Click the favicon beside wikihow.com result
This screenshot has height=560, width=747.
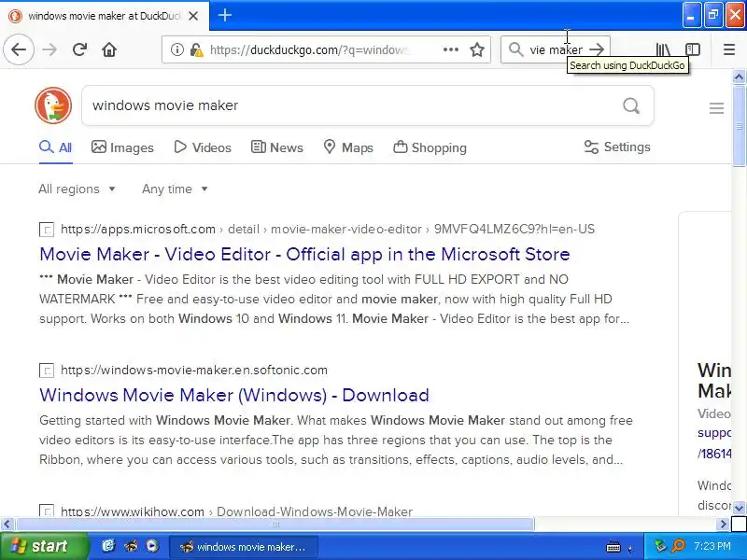click(47, 511)
